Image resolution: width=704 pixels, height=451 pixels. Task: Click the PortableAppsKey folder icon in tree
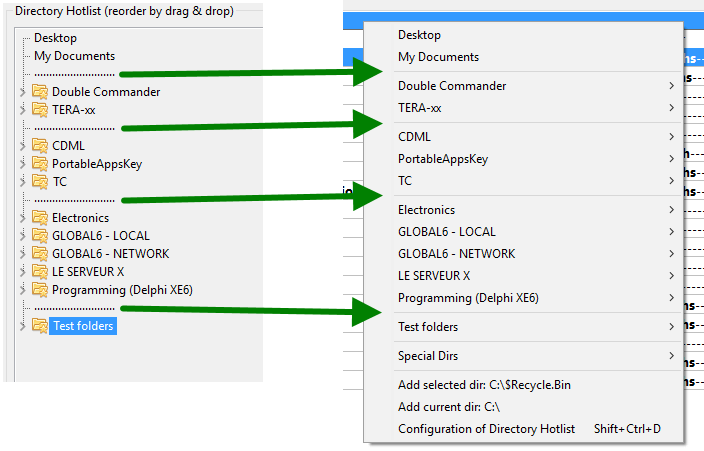(40, 164)
